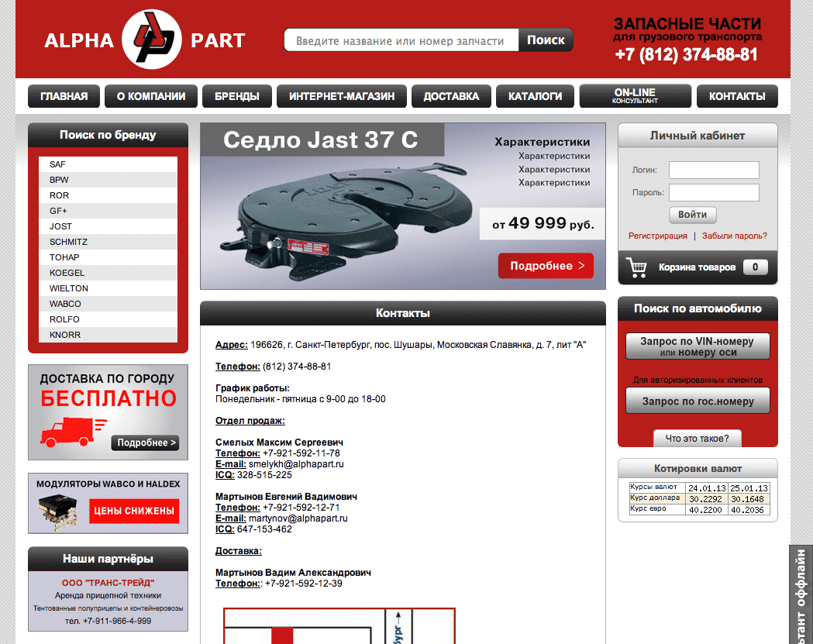Select WIELTON in the brand list

[x=108, y=288]
